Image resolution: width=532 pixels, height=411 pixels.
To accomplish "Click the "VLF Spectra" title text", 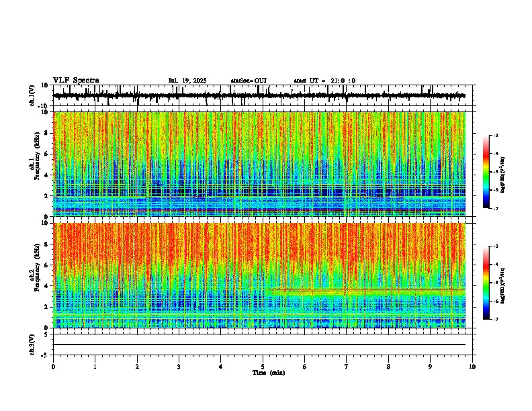I will [x=76, y=81].
